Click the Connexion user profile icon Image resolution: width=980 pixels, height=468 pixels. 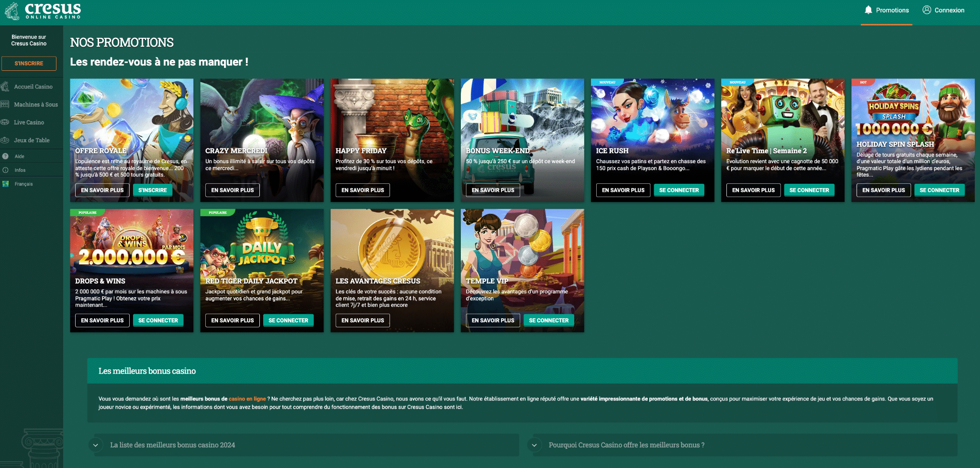tap(926, 10)
